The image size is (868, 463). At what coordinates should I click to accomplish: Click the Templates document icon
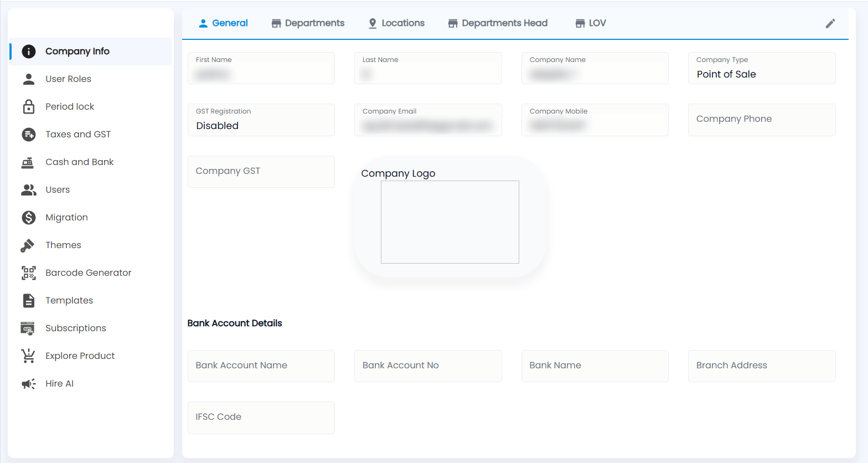click(29, 301)
